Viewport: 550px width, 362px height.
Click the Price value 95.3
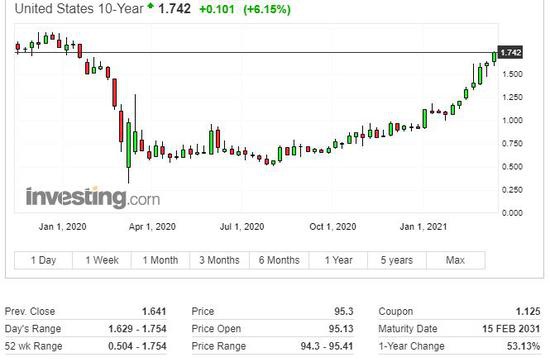click(x=344, y=311)
